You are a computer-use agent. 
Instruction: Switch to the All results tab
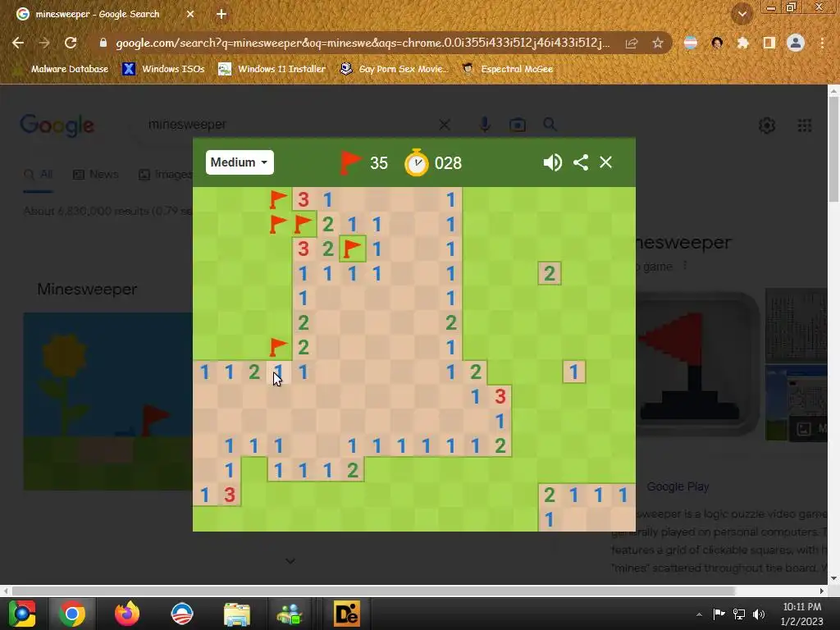38,174
